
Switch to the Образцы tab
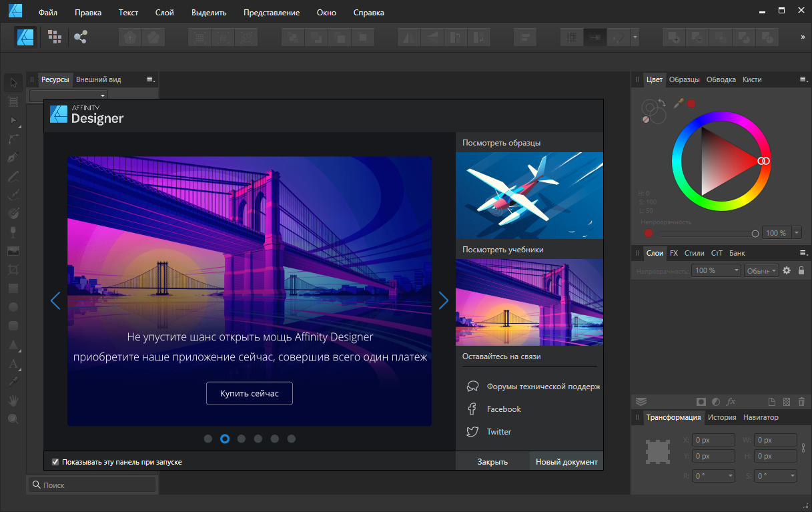[x=685, y=79]
